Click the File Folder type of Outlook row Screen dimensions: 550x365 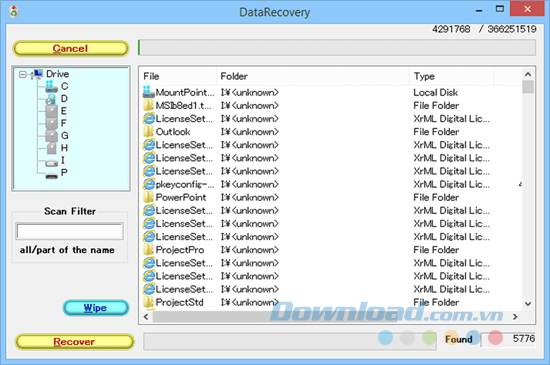click(x=436, y=132)
